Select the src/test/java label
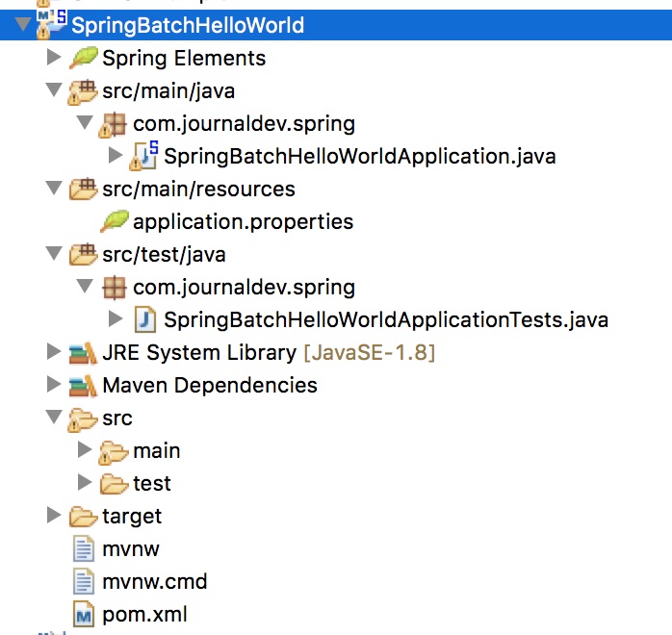 click(164, 255)
